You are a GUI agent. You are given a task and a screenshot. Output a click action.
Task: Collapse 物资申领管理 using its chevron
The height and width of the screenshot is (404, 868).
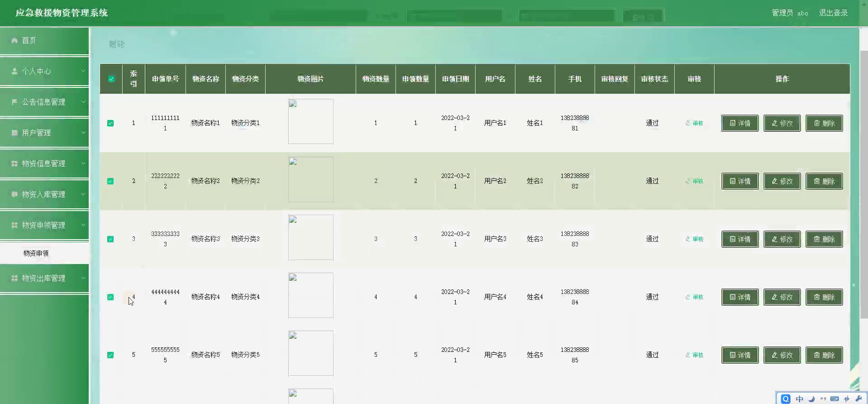point(83,225)
